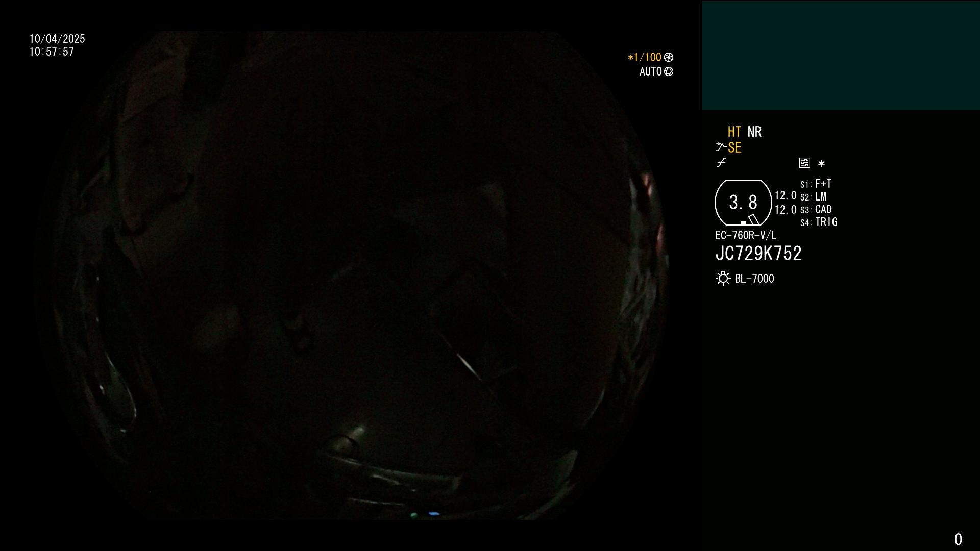Click the scope model EC-760R-V/L
The width and height of the screenshot is (980, 551).
coord(746,235)
